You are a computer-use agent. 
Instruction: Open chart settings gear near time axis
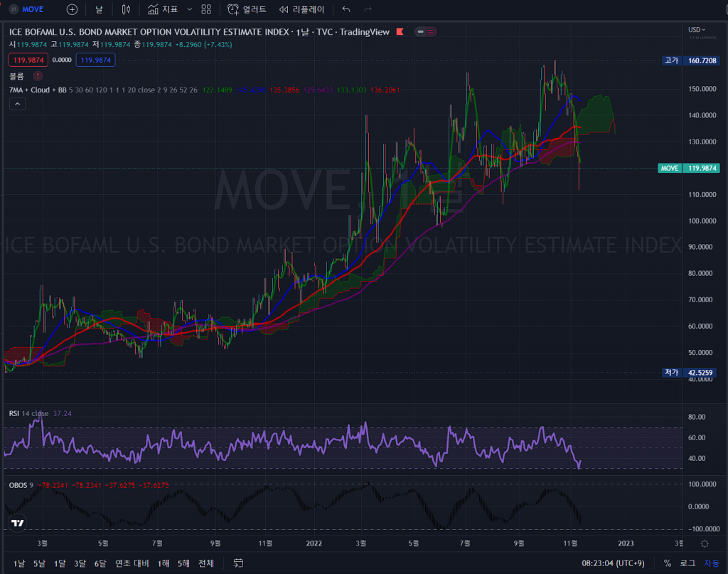[703, 543]
